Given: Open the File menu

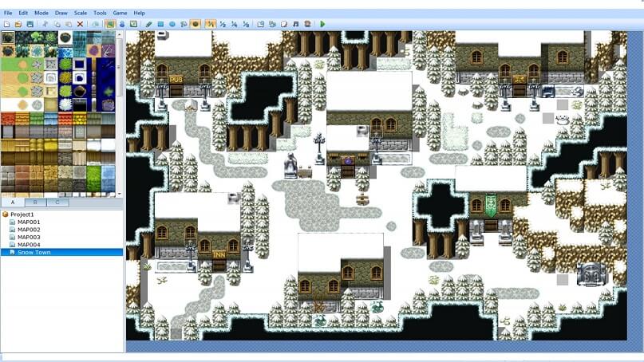Looking at the screenshot, I should [8, 13].
